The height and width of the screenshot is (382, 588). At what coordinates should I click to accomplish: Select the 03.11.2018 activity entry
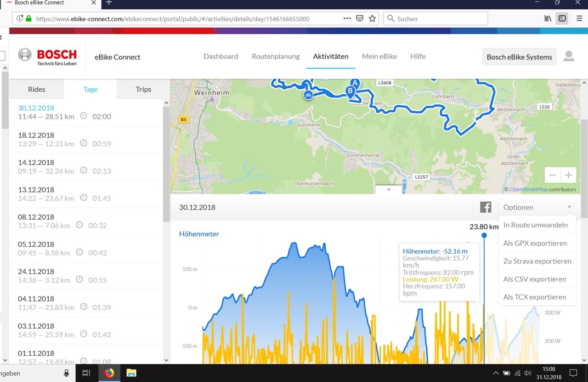tap(86, 330)
